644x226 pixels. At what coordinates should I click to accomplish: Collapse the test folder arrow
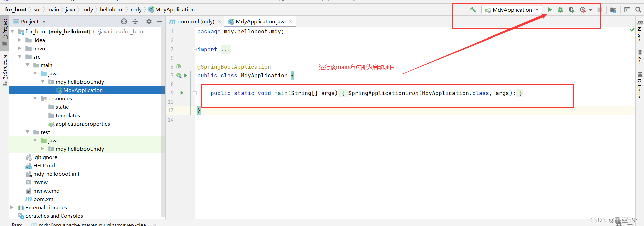coord(28,132)
